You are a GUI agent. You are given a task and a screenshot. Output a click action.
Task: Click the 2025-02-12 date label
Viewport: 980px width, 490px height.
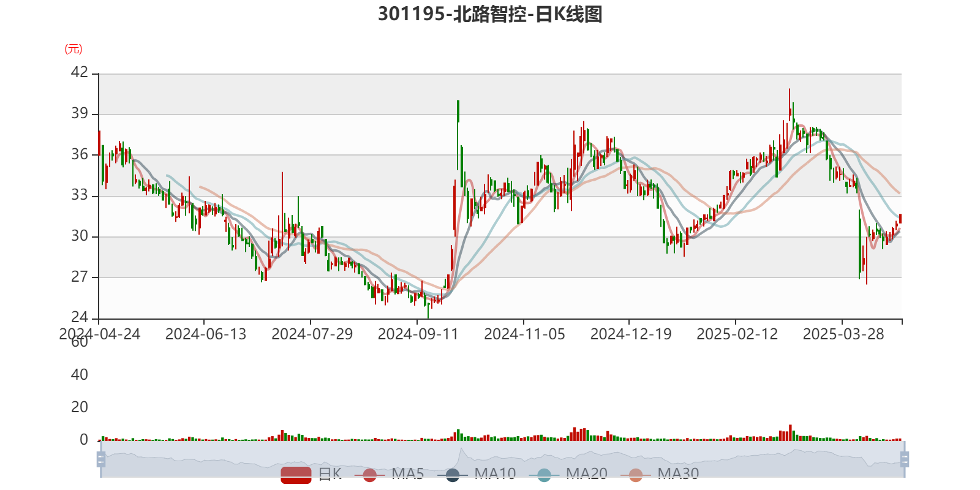click(737, 334)
